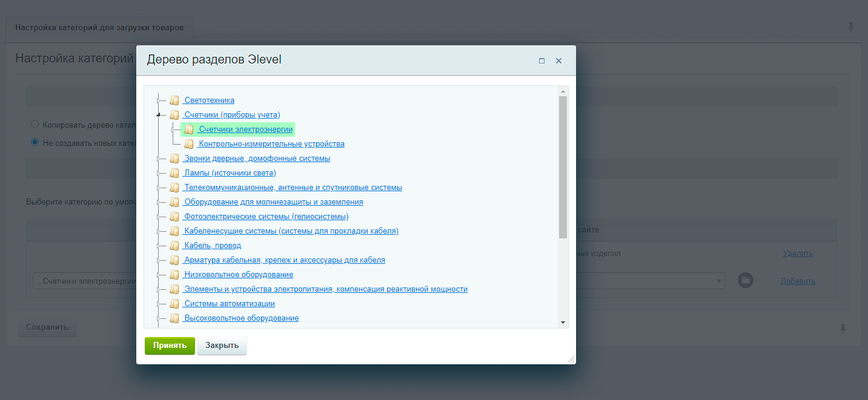The image size is (868, 400).
Task: Open the site category dropdown arrow
Action: (719, 281)
